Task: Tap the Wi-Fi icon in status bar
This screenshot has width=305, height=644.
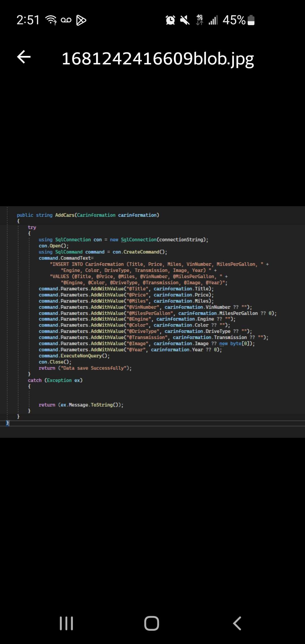Action: 51,20
